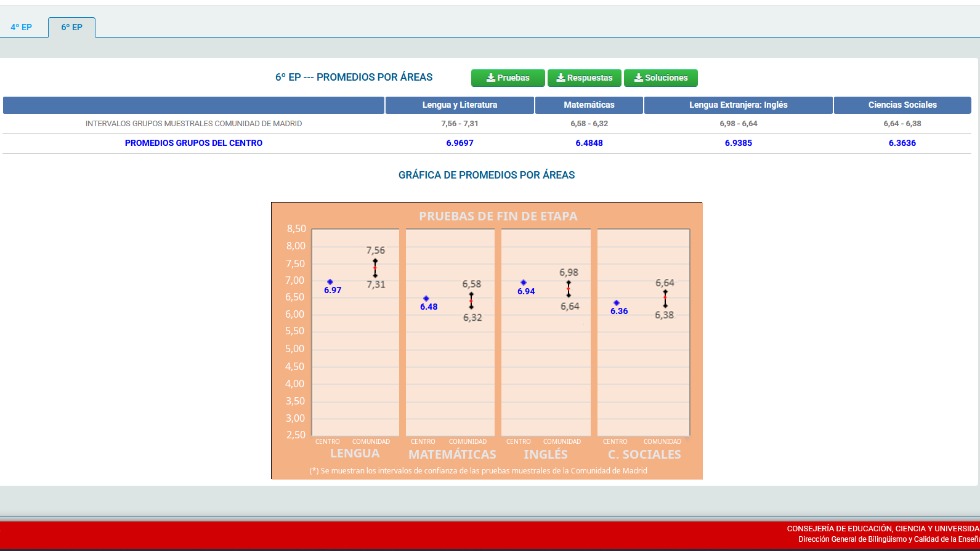This screenshot has width=980, height=551.
Task: Click the Lengua y Literatura column header
Action: click(460, 105)
